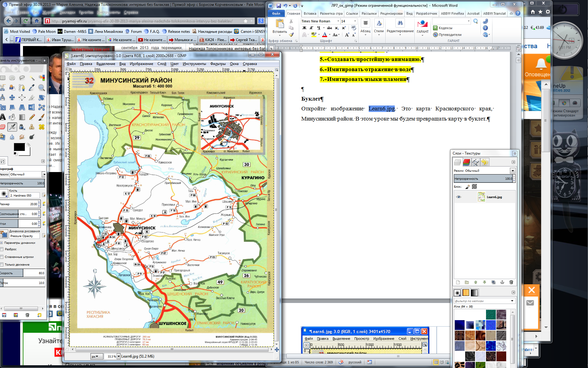Image resolution: width=588 pixels, height=368 pixels.
Task: Toggle Word Underline (Ч) formatting
Action: click(319, 28)
